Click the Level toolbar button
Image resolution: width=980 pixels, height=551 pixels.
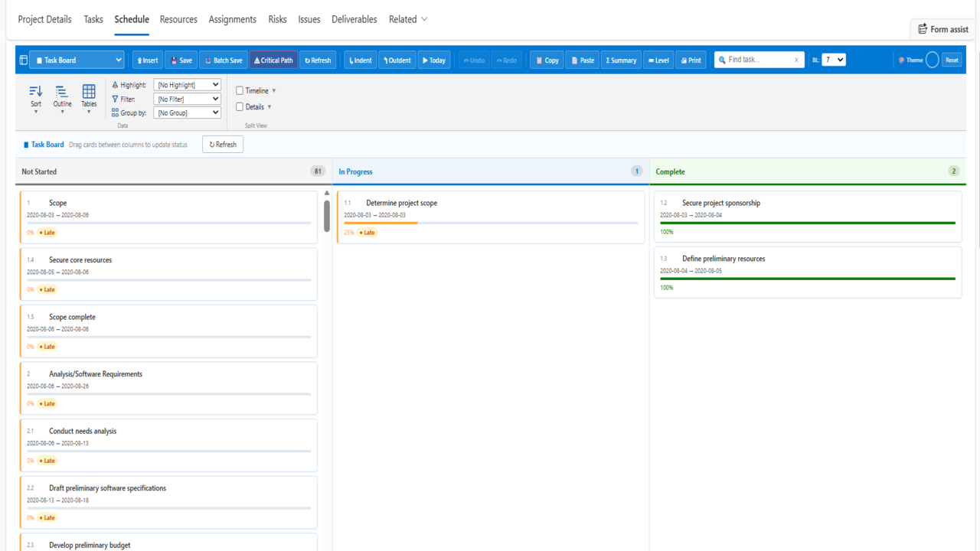pyautogui.click(x=658, y=60)
